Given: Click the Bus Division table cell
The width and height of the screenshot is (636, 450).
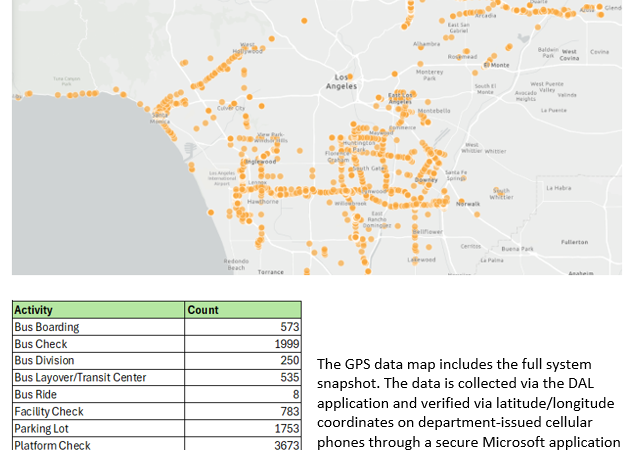Looking at the screenshot, I should pyautogui.click(x=44, y=361).
